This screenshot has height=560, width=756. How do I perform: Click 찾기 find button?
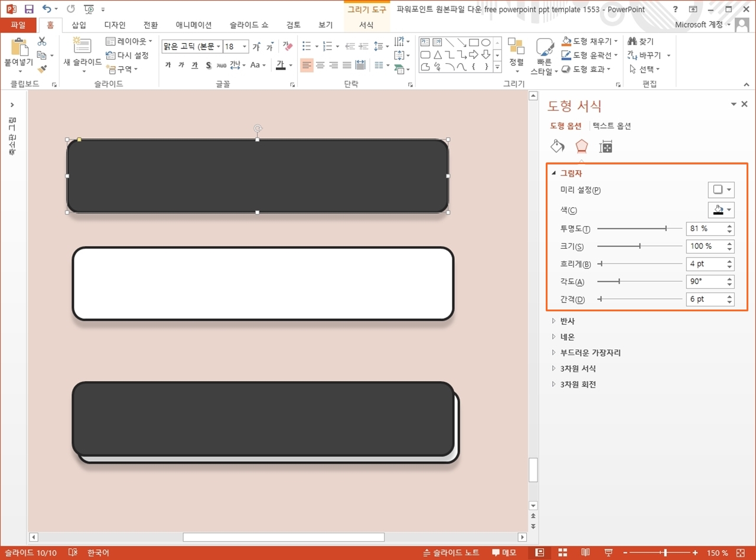tap(641, 41)
